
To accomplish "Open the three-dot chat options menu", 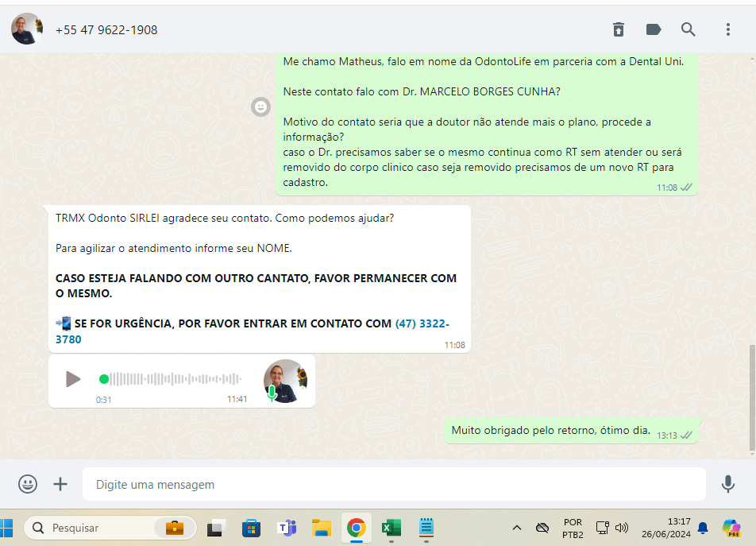I will click(x=727, y=29).
